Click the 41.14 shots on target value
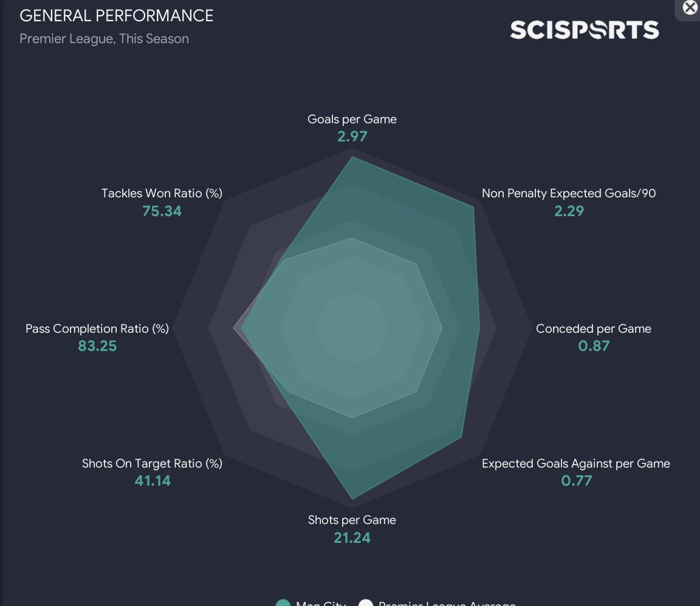 (153, 481)
